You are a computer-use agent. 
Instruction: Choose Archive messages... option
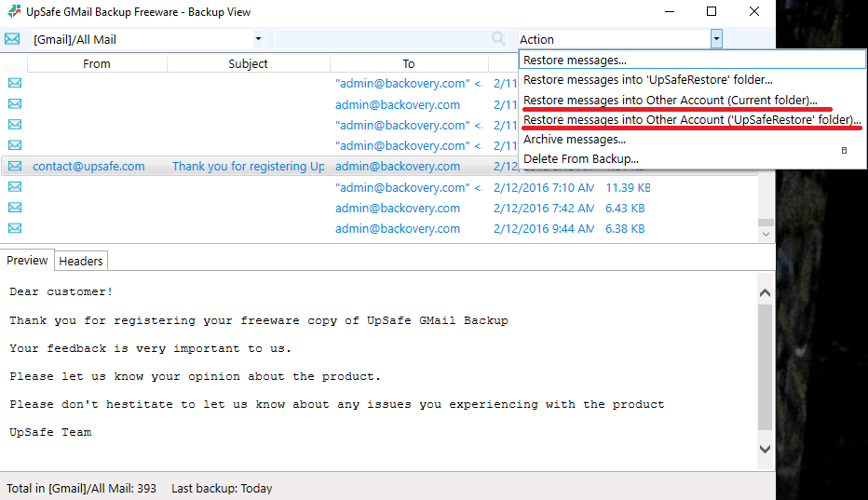692,140
